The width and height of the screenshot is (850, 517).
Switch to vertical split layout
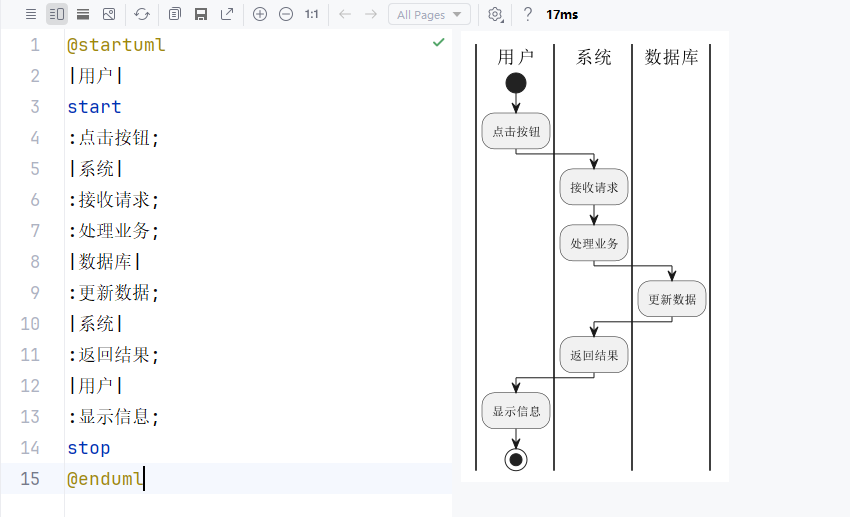(82, 15)
